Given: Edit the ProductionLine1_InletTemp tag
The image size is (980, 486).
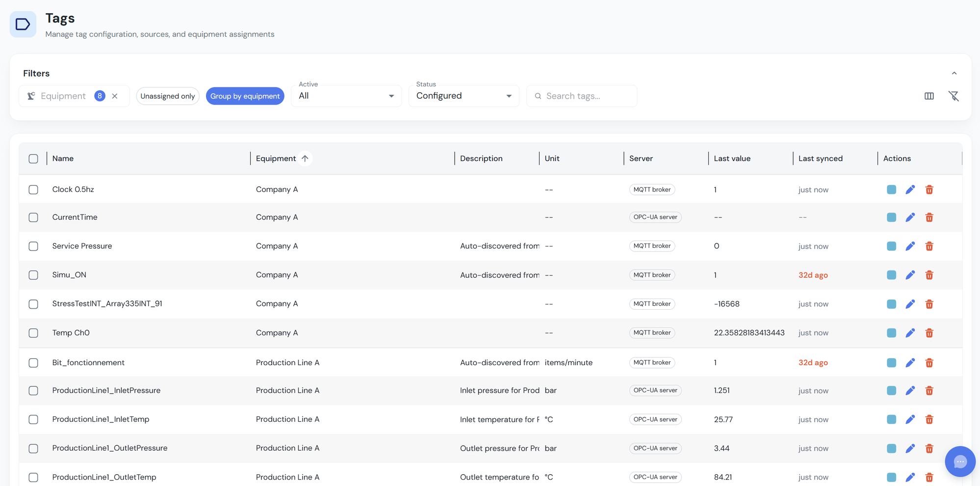Looking at the screenshot, I should point(910,419).
